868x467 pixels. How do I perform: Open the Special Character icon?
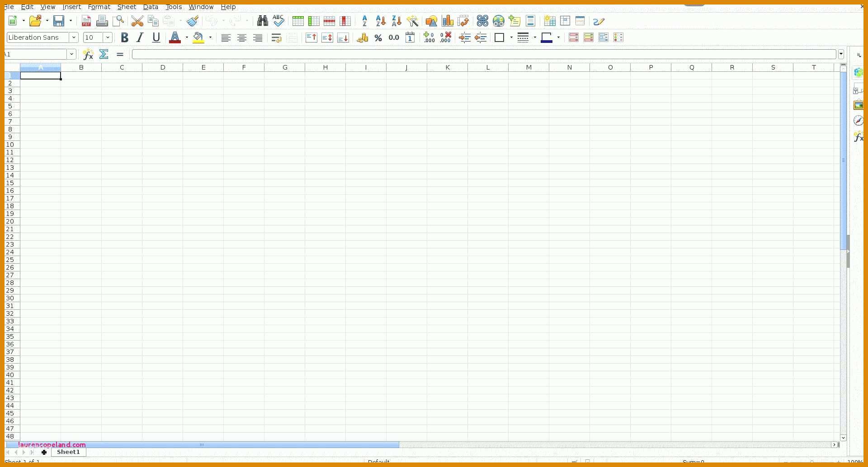coord(482,21)
